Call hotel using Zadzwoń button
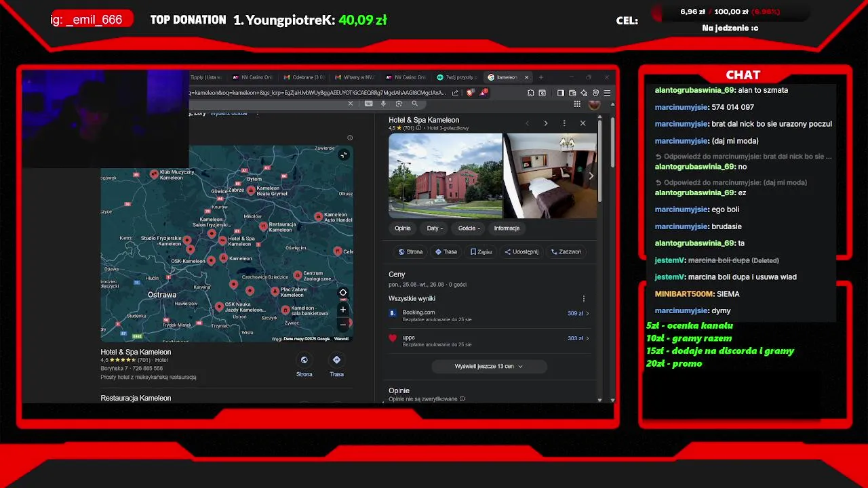Image resolution: width=868 pixels, height=488 pixels. pos(566,251)
